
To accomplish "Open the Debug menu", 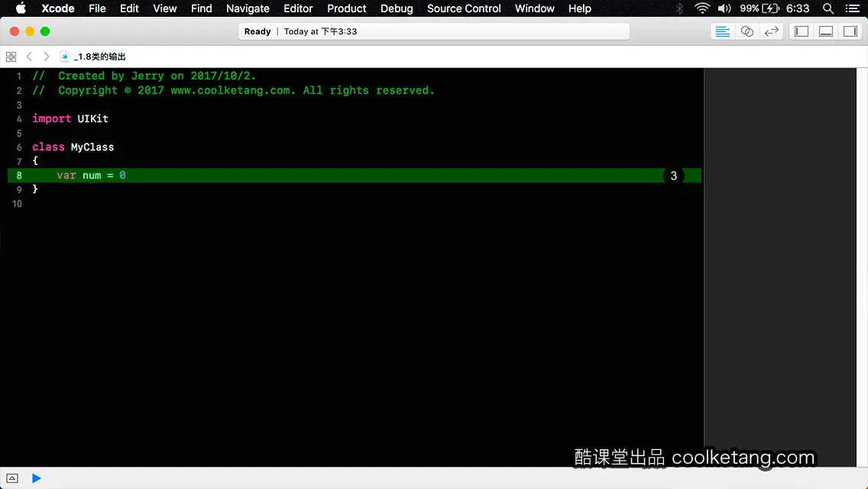I will click(397, 8).
